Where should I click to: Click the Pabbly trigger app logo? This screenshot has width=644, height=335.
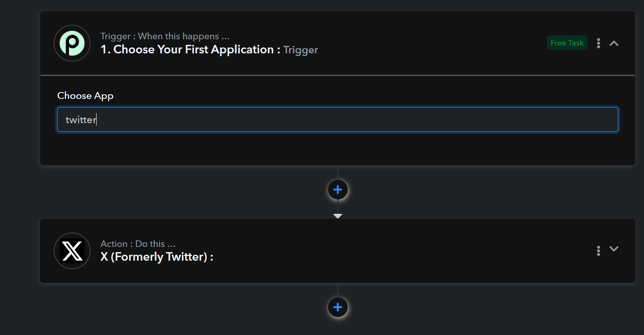[x=72, y=43]
